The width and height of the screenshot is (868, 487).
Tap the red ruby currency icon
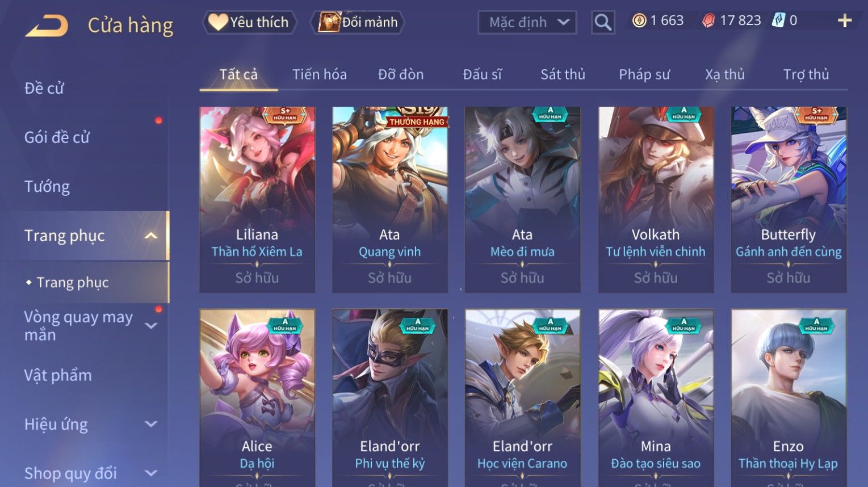point(708,21)
